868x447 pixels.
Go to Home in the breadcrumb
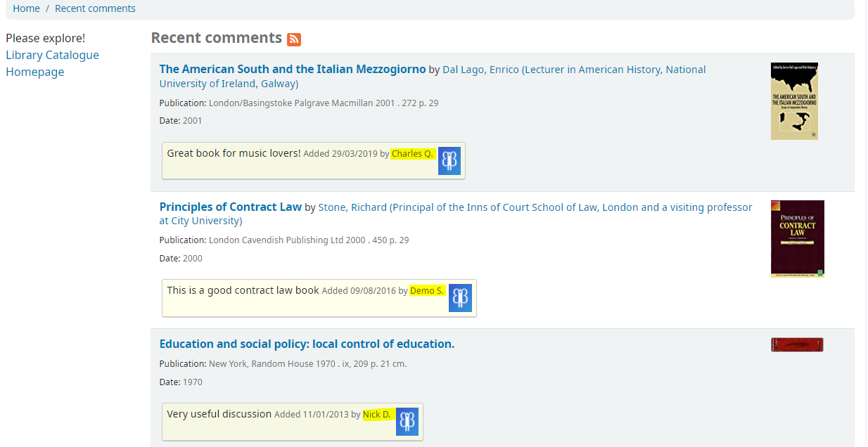pos(27,8)
